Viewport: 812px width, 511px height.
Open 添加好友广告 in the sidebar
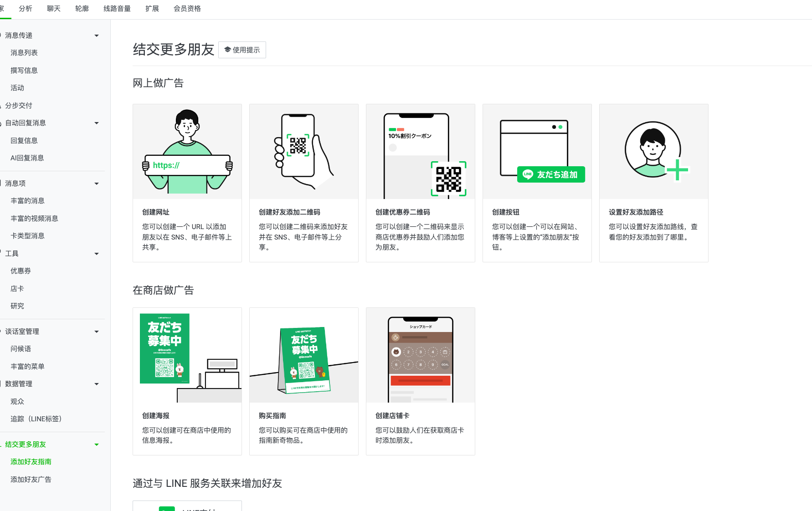(x=31, y=480)
